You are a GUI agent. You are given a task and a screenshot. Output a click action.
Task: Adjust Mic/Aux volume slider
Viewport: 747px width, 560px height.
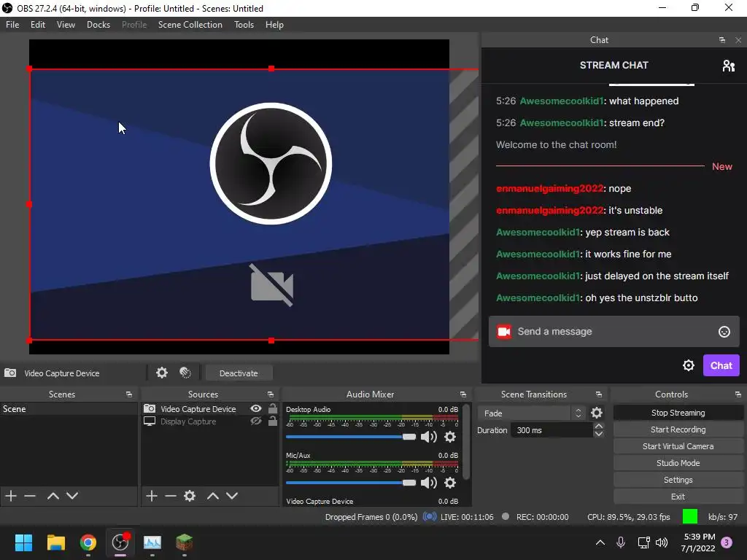click(x=351, y=483)
